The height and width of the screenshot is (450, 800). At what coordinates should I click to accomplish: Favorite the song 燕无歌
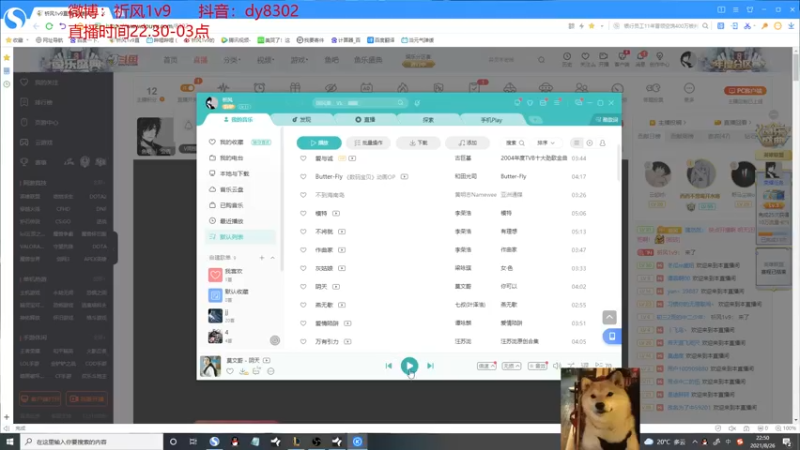[x=303, y=305]
